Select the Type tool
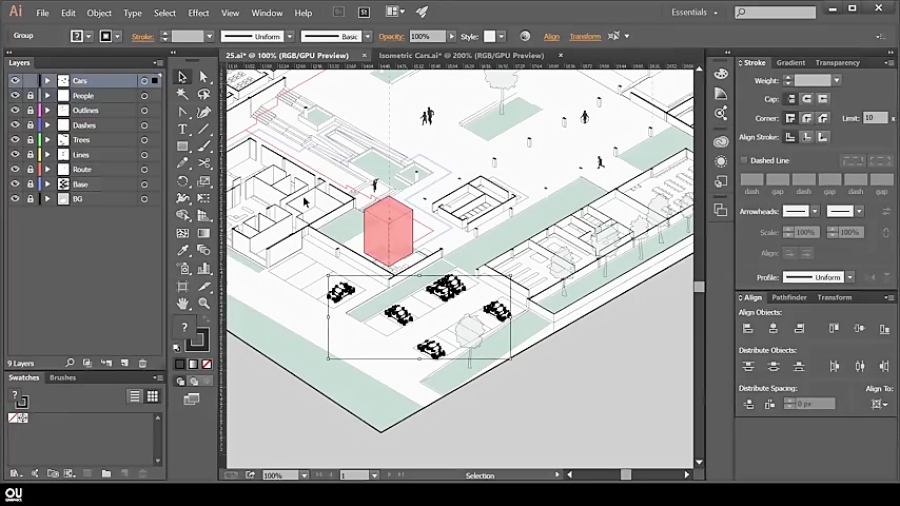 (183, 130)
